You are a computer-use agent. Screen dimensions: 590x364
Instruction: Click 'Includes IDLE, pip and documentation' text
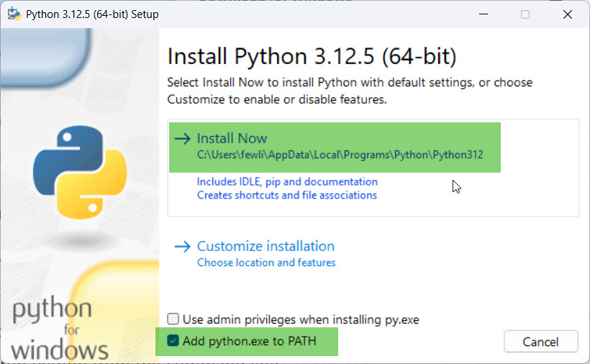click(x=287, y=181)
